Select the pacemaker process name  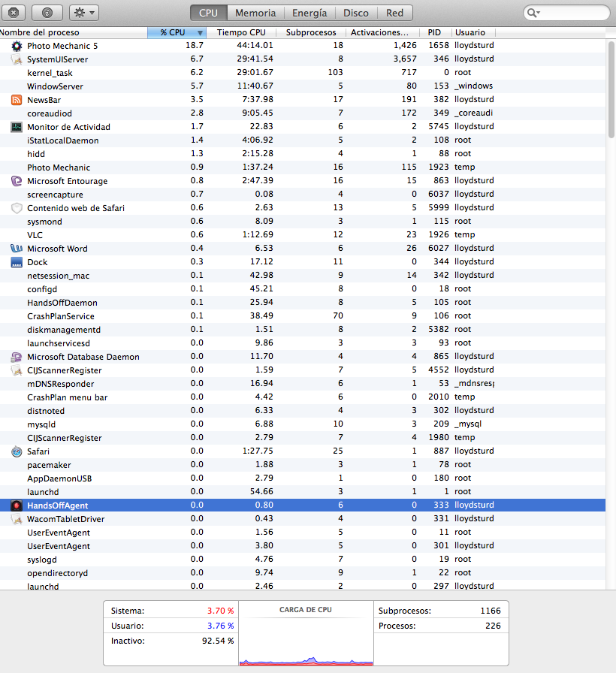pos(49,465)
